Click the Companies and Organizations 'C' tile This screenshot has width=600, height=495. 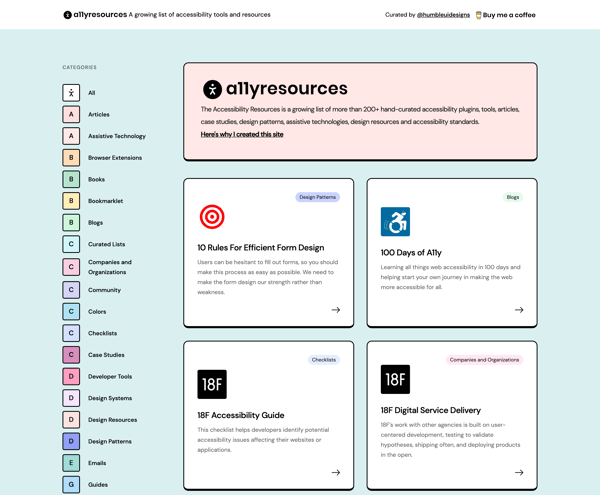click(x=71, y=267)
